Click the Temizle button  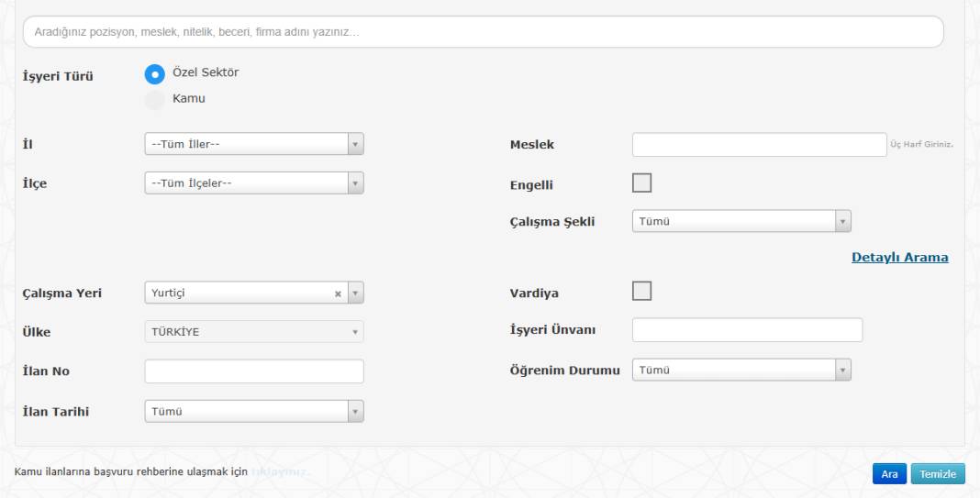(x=938, y=474)
